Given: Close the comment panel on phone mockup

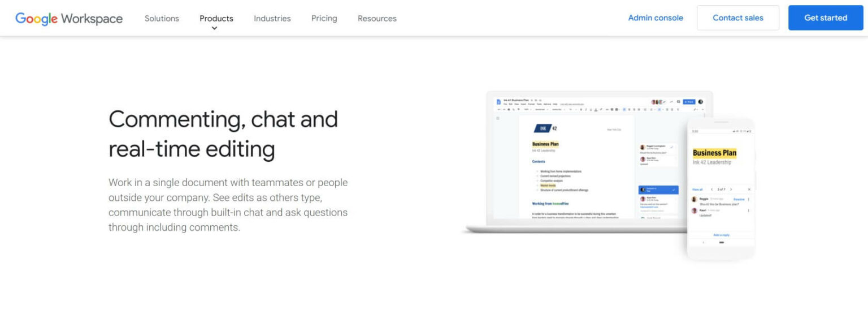Looking at the screenshot, I should point(749,189).
